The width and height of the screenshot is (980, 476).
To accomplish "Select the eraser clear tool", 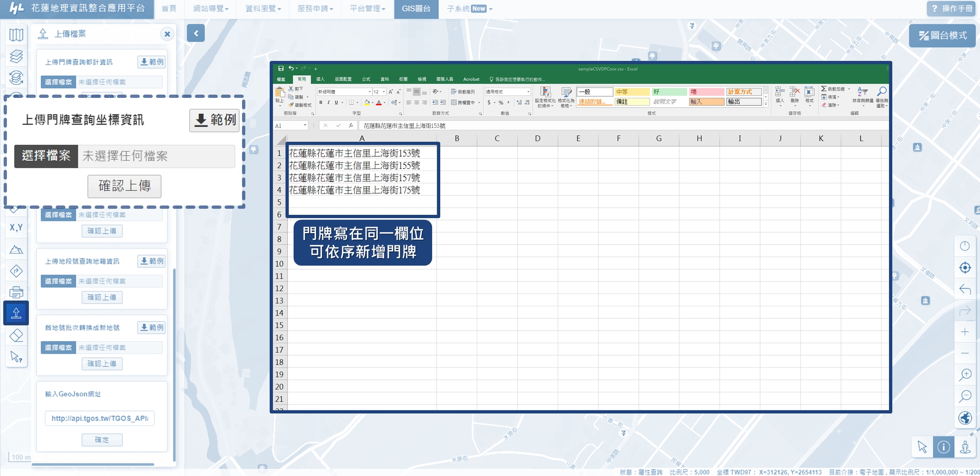I will 16,335.
